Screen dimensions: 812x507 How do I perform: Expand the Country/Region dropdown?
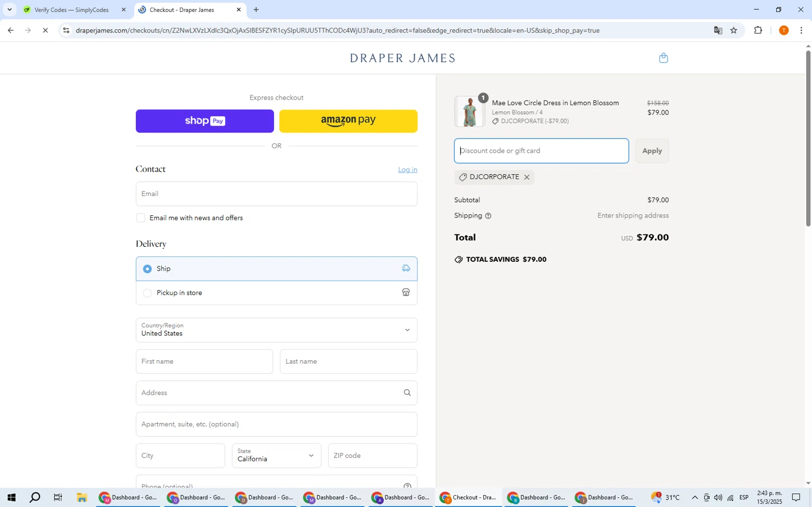pos(277,330)
